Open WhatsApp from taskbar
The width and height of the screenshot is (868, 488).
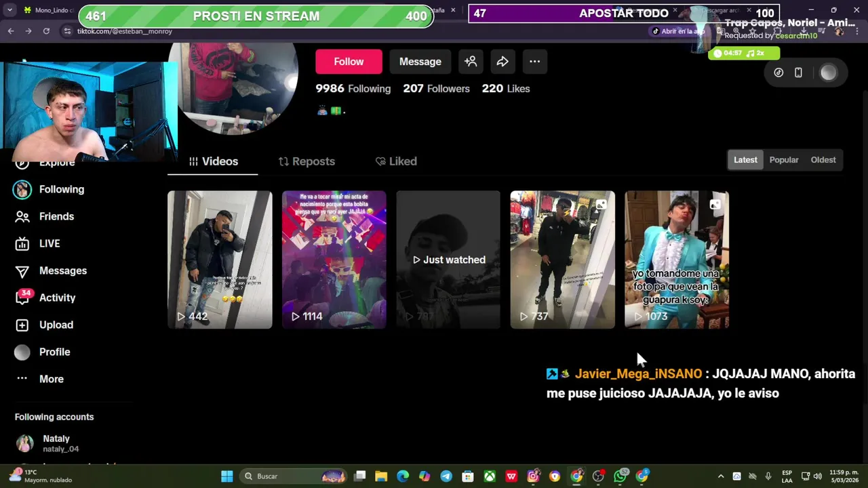click(x=620, y=476)
